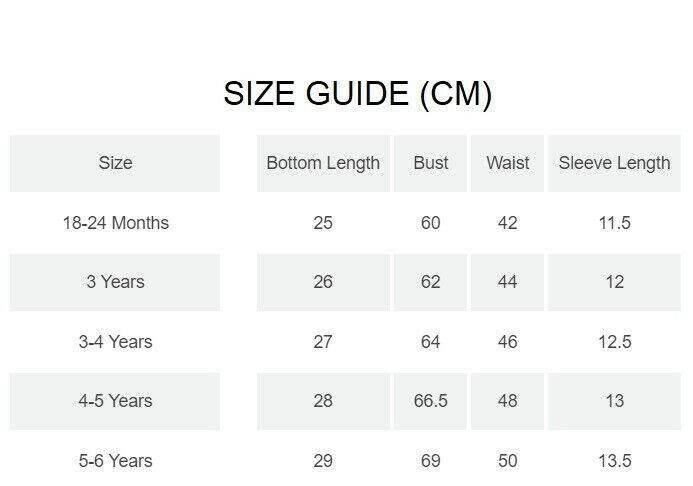The image size is (693, 486).
Task: Click the SIZE GUIDE (CM) title
Action: coord(357,94)
